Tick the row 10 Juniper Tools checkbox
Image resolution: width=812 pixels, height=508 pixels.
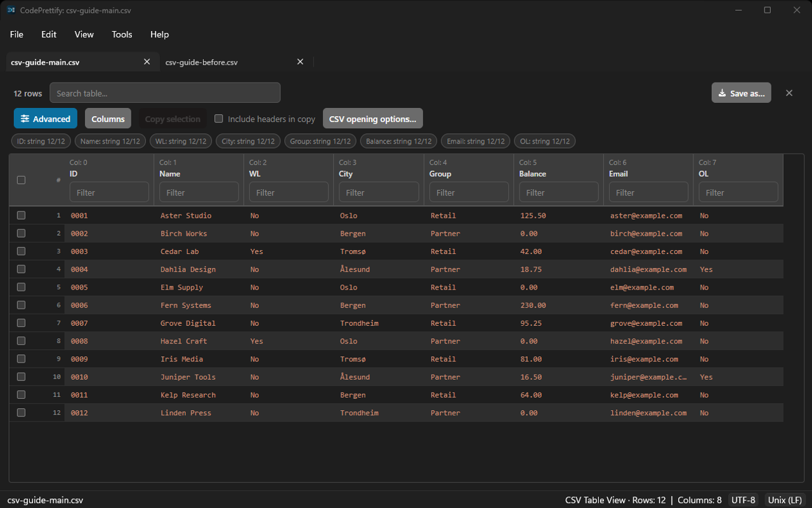click(x=21, y=377)
